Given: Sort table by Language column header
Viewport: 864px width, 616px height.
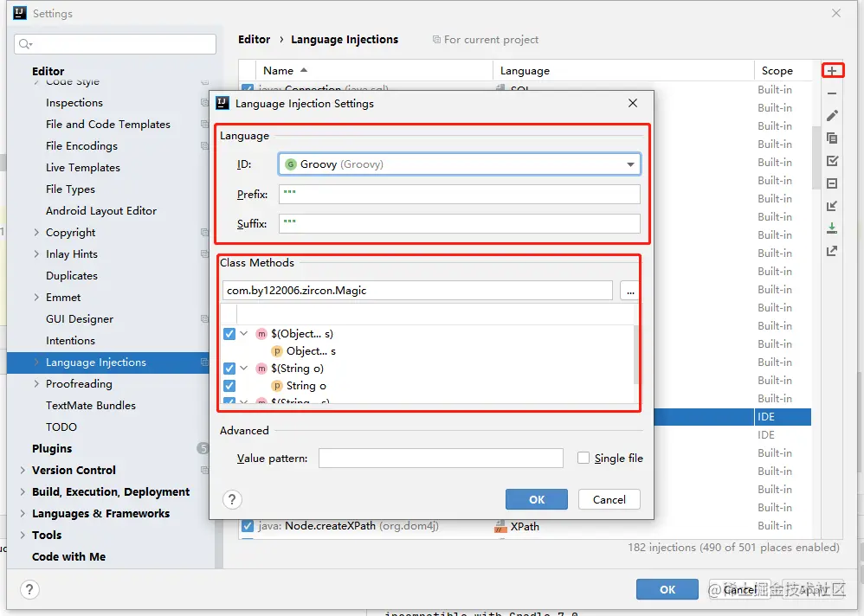Looking at the screenshot, I should click(x=623, y=70).
